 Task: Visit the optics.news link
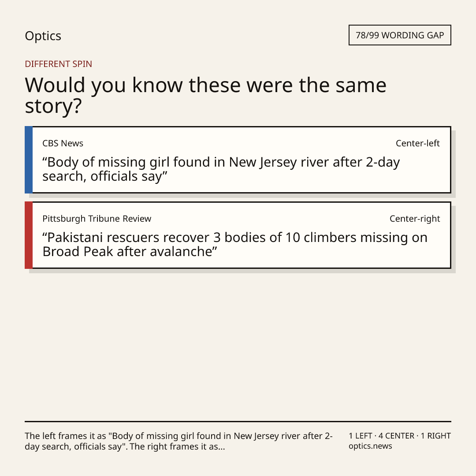[370, 446]
